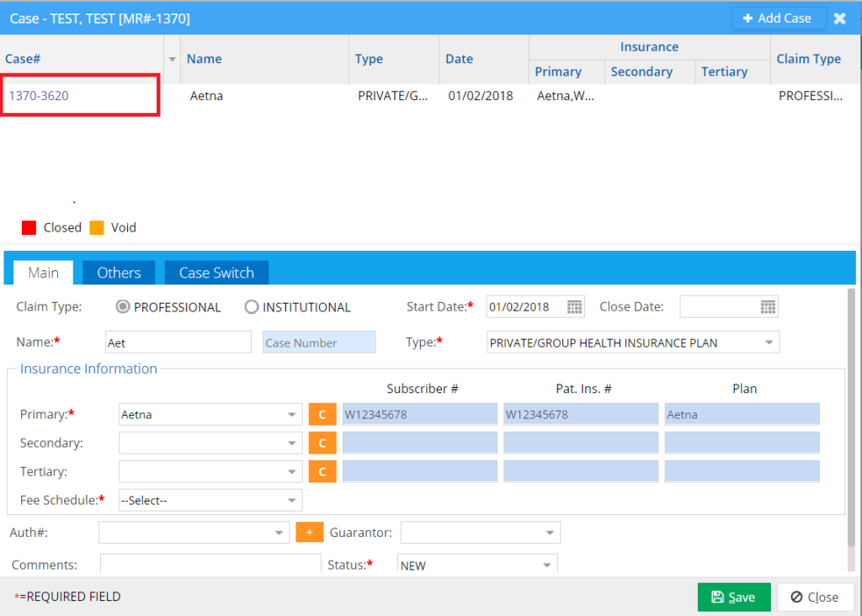Select the PROFESSIONAL claim type
The width and height of the screenshot is (862, 616).
click(x=123, y=307)
